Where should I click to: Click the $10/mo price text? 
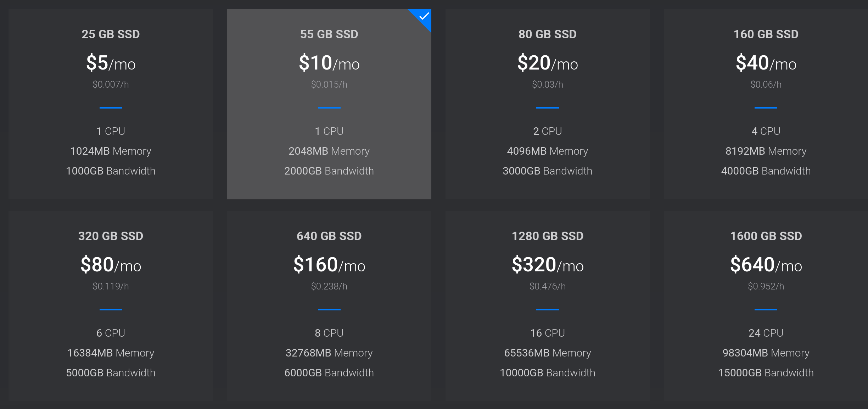329,63
